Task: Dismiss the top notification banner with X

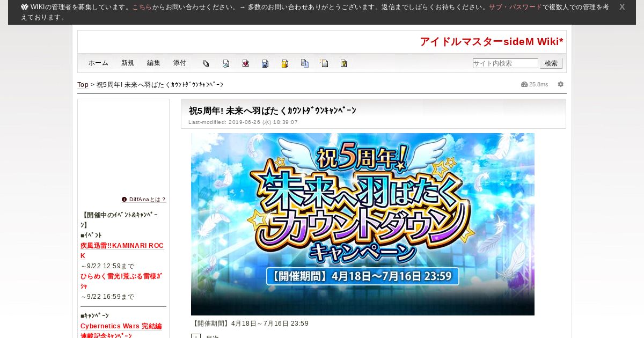Action: click(x=622, y=7)
